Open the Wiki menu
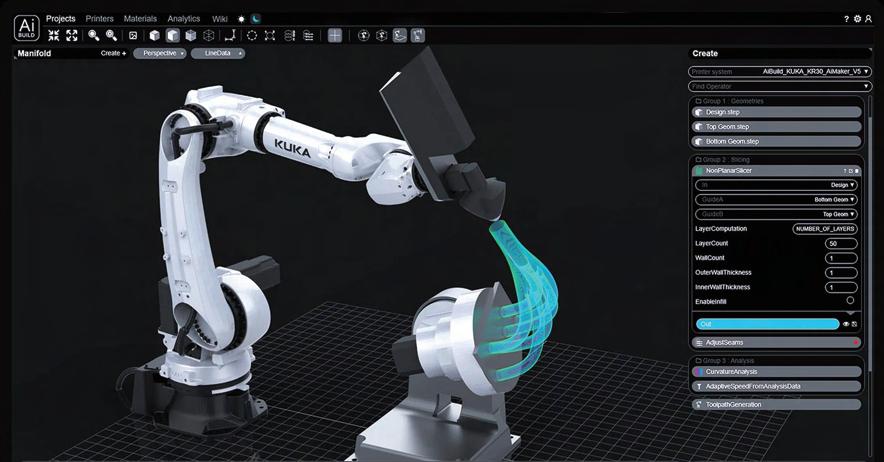The image size is (884, 462). [x=220, y=19]
